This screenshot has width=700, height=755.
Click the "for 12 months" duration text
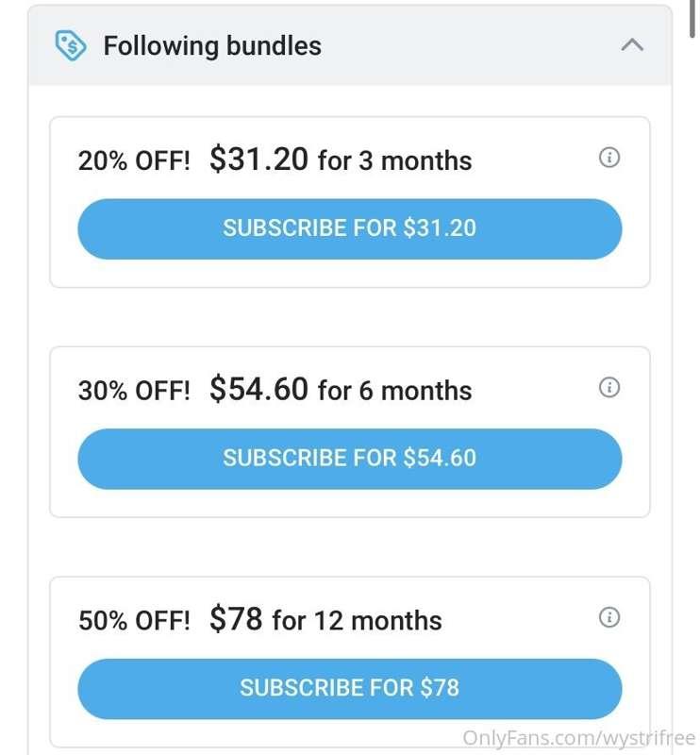coord(357,621)
